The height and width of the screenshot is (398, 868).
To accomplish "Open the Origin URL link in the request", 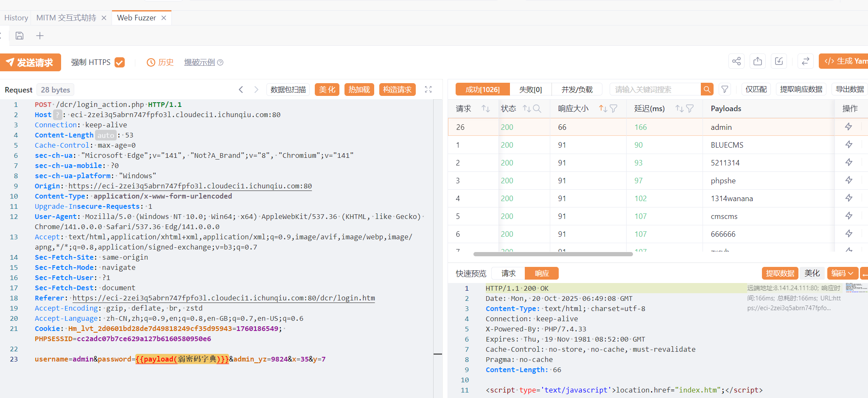I will (190, 186).
